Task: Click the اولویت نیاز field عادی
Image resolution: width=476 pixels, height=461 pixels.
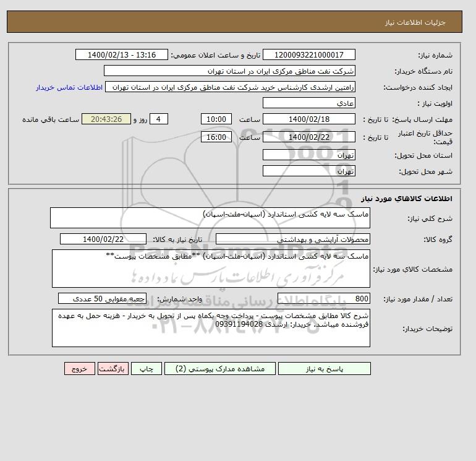Action: point(308,103)
